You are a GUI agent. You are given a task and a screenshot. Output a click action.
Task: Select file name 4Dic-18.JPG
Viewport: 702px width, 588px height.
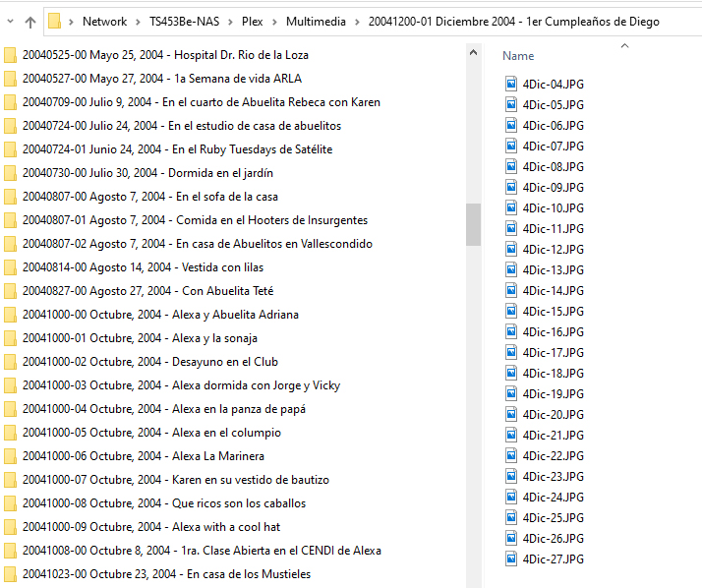point(554,374)
